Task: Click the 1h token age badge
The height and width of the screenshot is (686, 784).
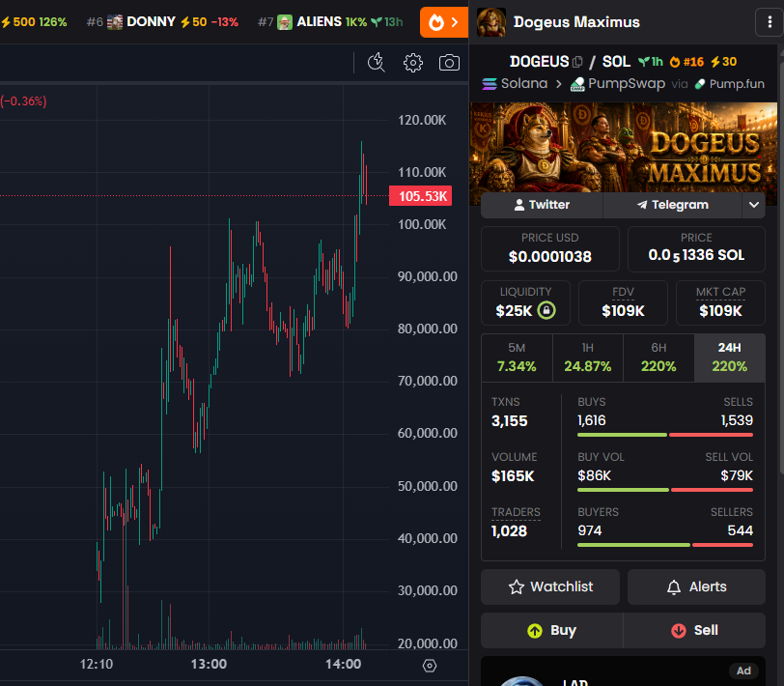Action: click(x=651, y=62)
